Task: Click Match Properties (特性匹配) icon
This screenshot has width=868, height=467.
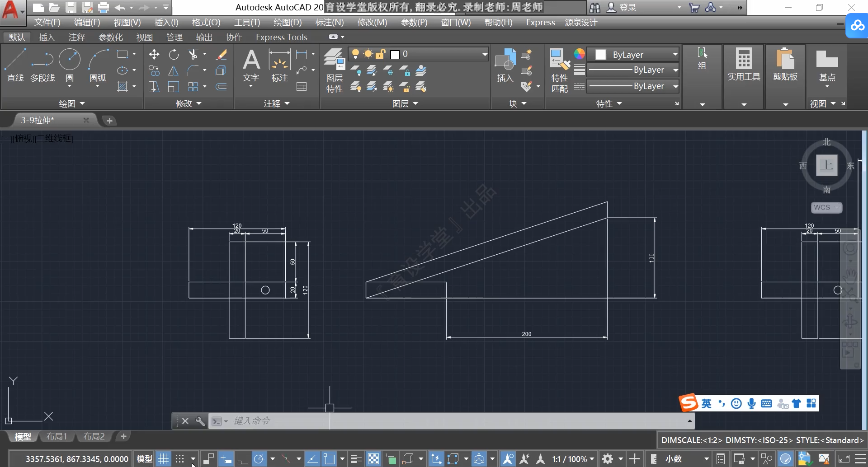Action: tap(560, 70)
